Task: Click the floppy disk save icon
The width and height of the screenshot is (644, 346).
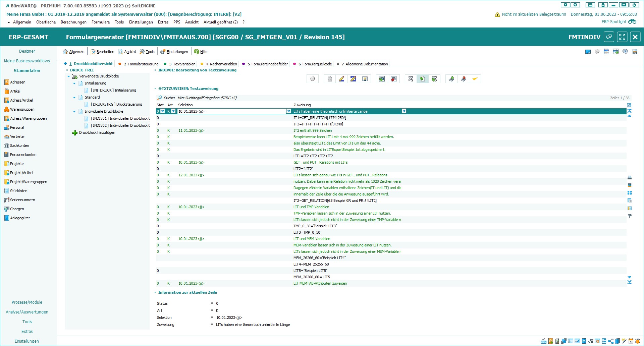Action: click(x=635, y=52)
